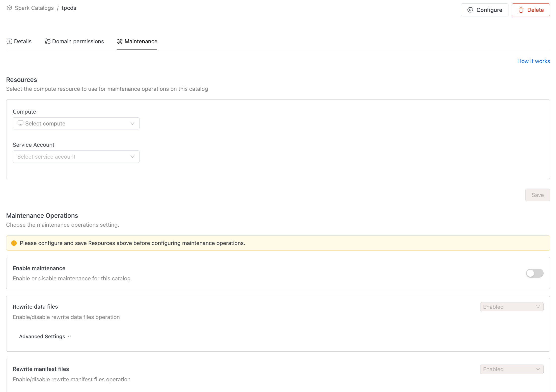Click the Save button
This screenshot has height=392, width=556.
537,195
